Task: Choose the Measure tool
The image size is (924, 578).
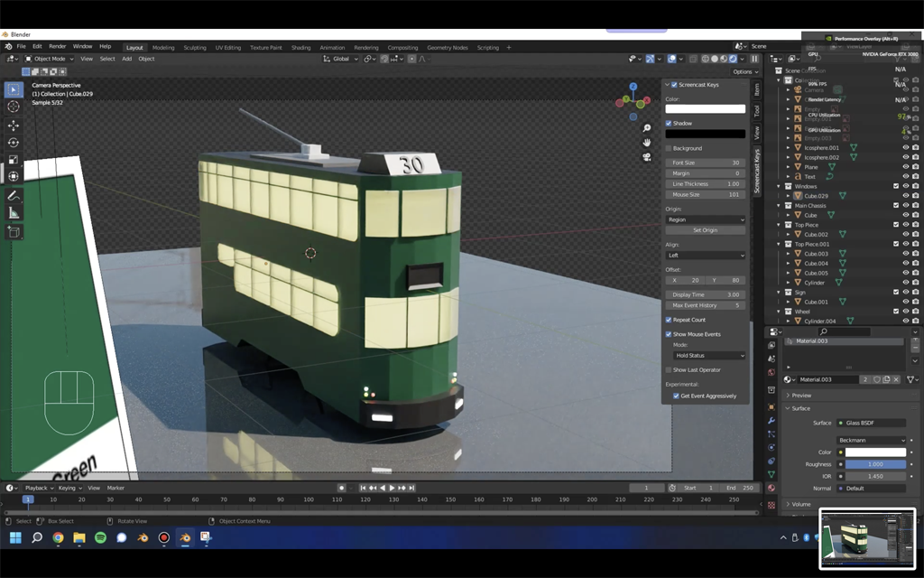Action: [x=14, y=213]
